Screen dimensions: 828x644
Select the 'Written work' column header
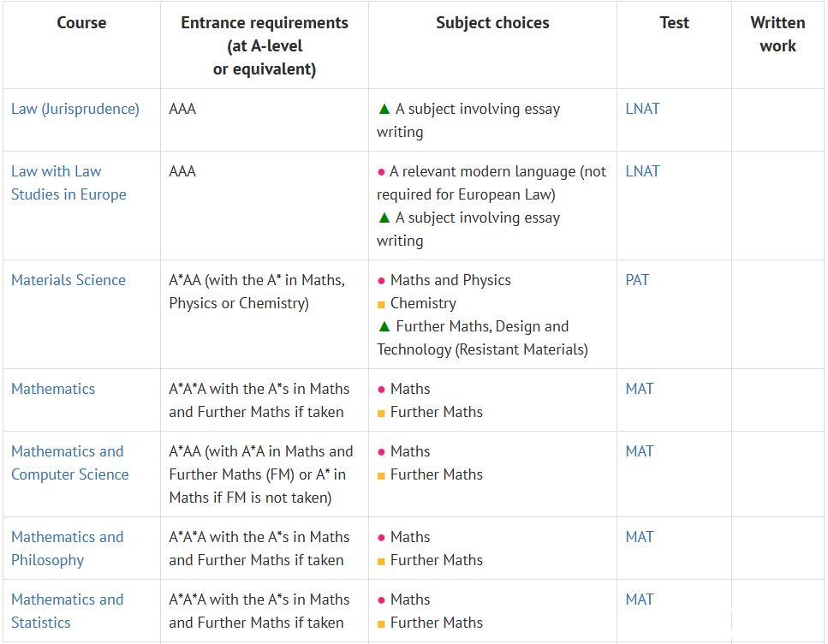click(777, 34)
